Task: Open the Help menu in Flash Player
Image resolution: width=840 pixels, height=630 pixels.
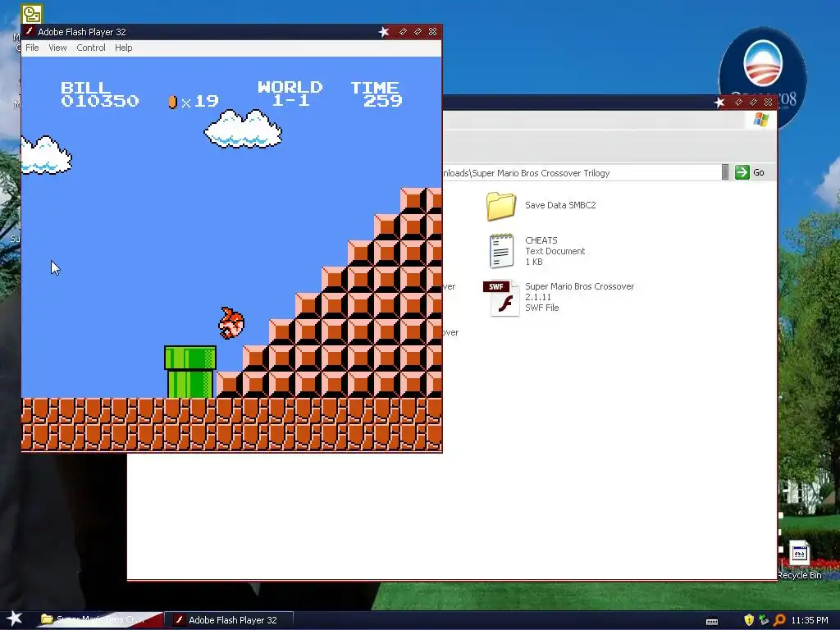Action: click(x=123, y=48)
